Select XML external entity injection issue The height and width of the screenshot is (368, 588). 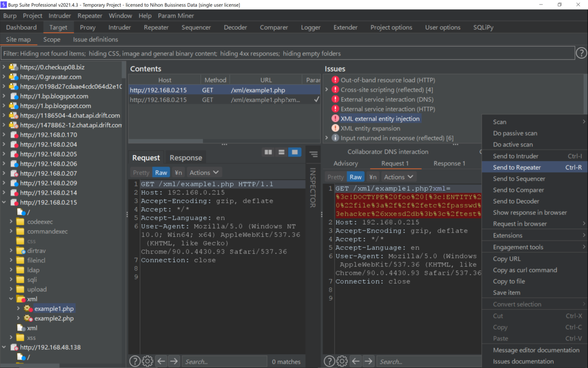click(380, 119)
